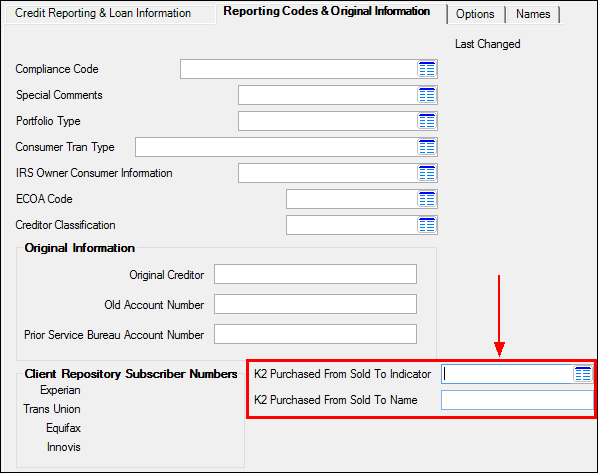Open the Names tab

point(533,14)
